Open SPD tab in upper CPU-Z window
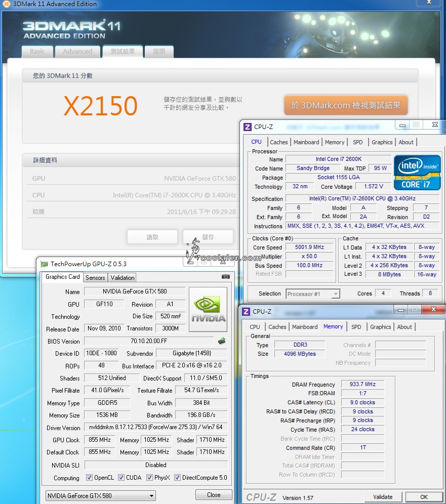This screenshot has height=504, width=446. 357,142
